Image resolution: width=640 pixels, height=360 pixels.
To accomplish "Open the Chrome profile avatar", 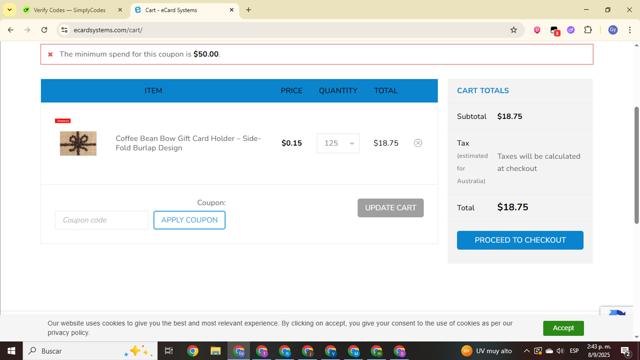I will click(x=613, y=30).
